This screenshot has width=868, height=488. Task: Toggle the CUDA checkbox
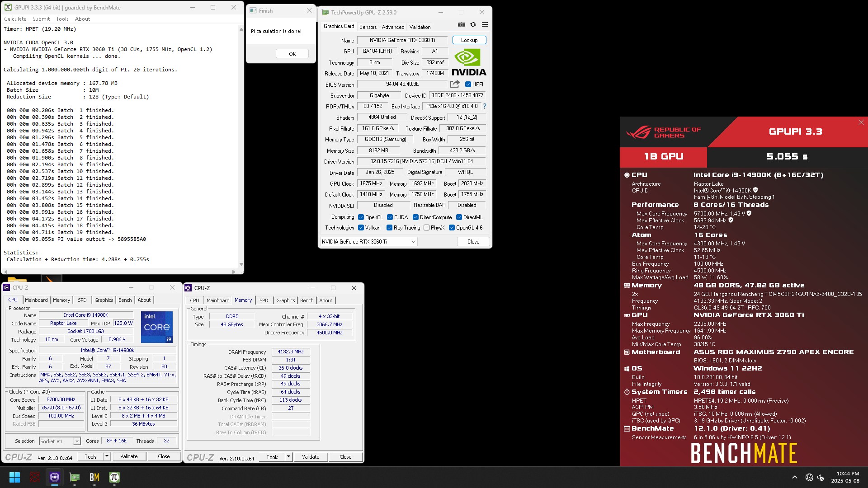coord(390,217)
